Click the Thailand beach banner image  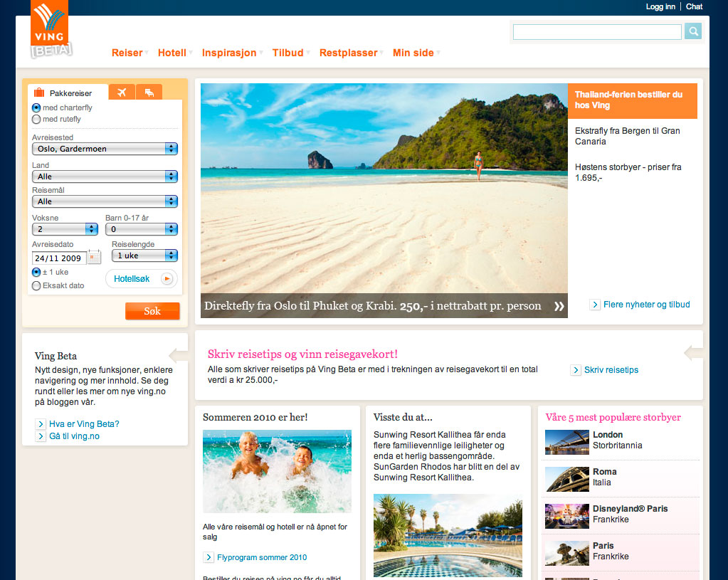point(384,188)
